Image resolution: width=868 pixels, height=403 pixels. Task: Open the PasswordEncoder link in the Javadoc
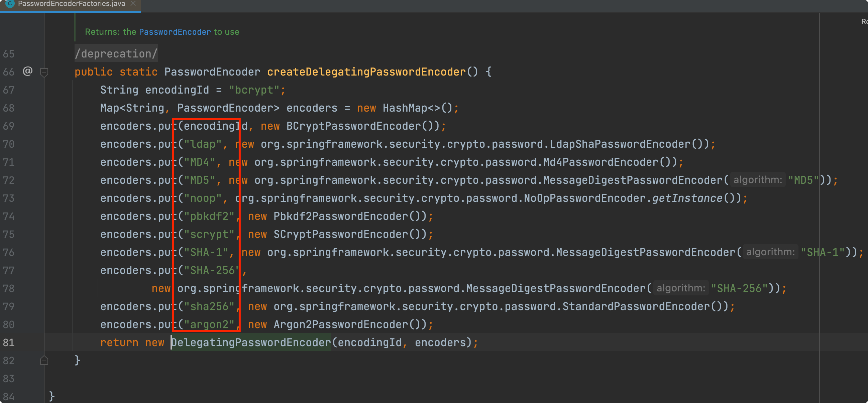[175, 32]
